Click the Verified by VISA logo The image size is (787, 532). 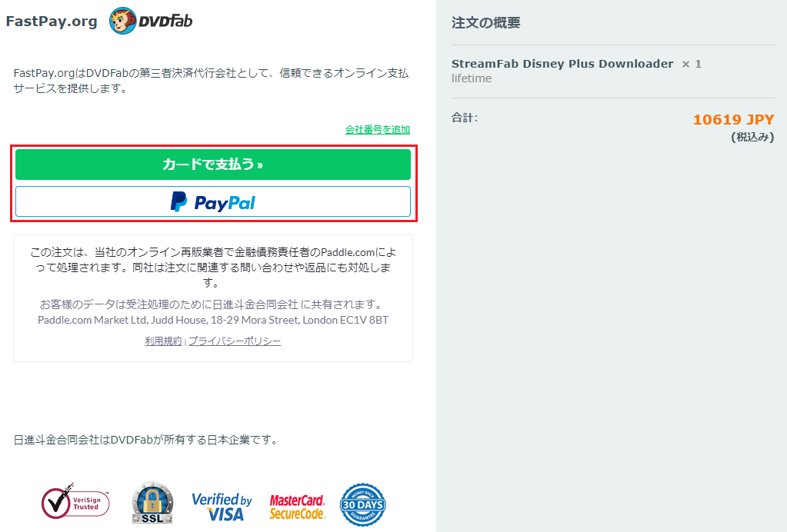click(x=222, y=507)
